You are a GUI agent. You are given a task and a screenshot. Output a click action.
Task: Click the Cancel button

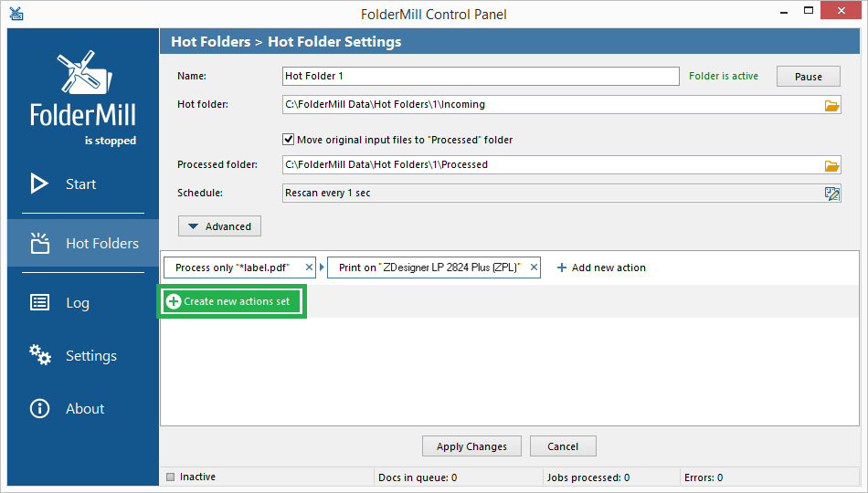coord(563,446)
